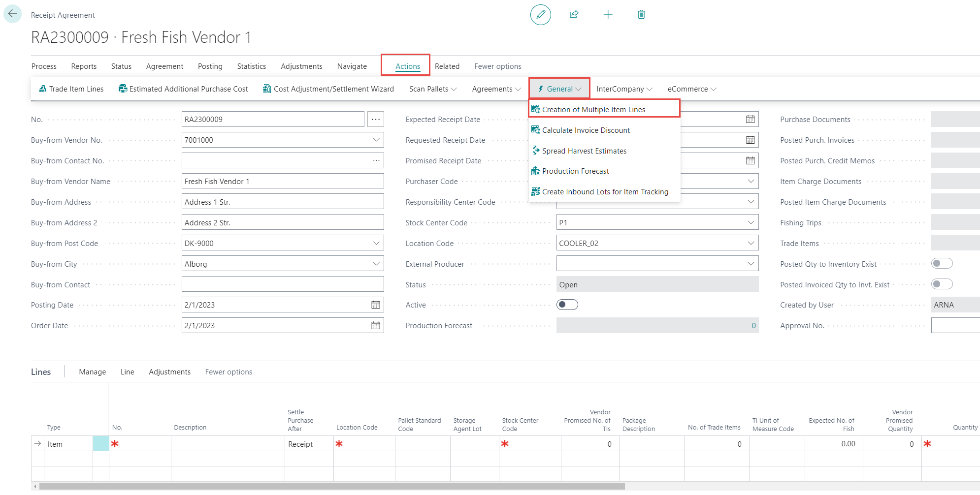
Task: Toggle Posted Invoiced Qty to Invt. Exist
Action: click(x=941, y=284)
